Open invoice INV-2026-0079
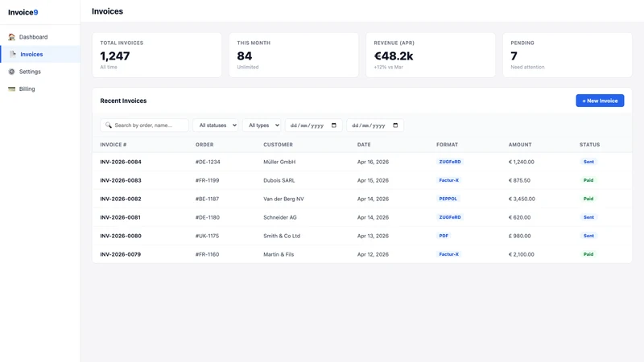644x362 pixels. click(x=120, y=254)
